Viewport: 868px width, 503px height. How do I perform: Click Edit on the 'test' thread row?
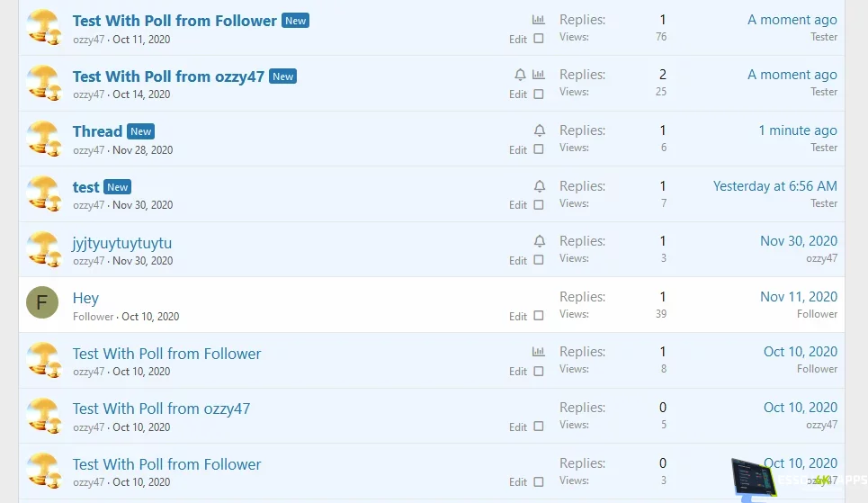click(518, 205)
